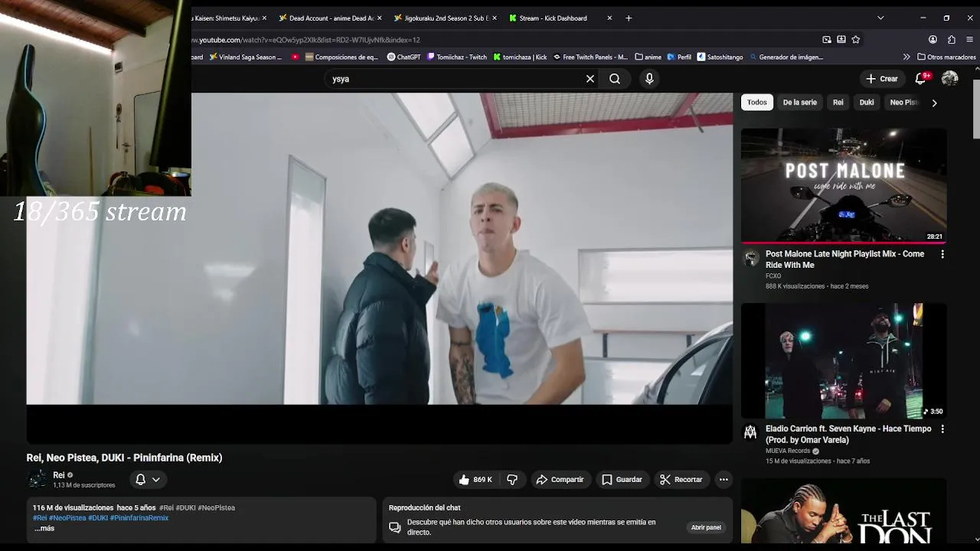Open the browser three-dot menu

click(970, 40)
